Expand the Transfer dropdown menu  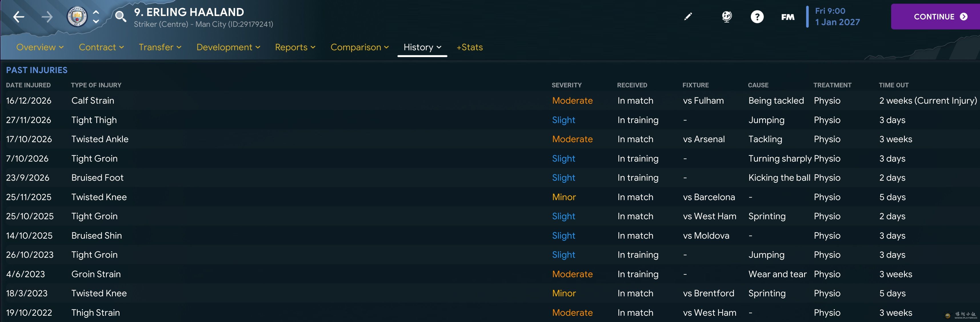point(160,47)
